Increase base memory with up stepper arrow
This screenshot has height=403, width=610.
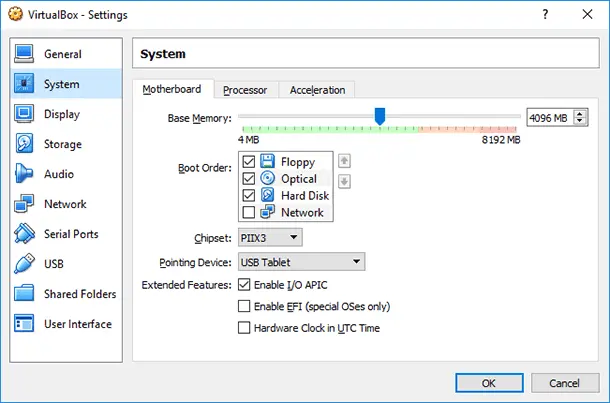coord(580,114)
